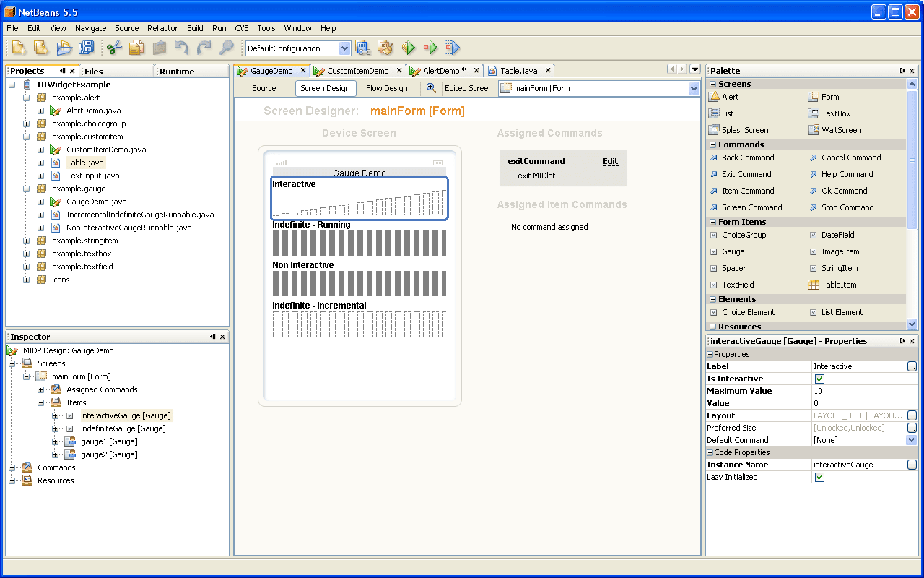Uncheck the Is Interactive property checkbox
Viewport: 924px width, 578px height.
coord(819,378)
